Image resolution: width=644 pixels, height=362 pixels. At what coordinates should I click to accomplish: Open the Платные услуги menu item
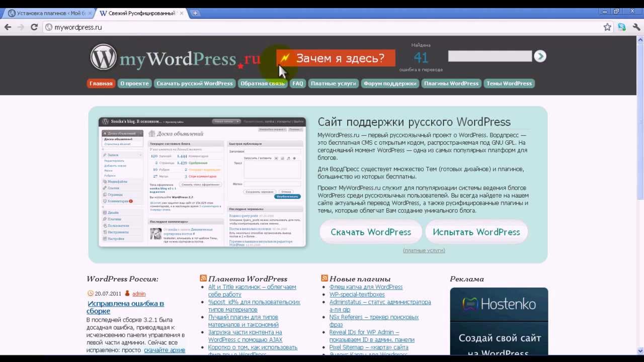coord(333,83)
